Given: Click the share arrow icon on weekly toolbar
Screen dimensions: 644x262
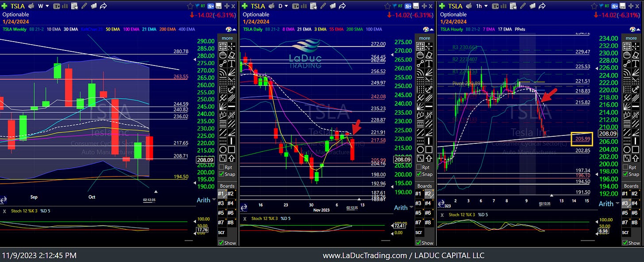Looking at the screenshot, I should click(x=103, y=6).
